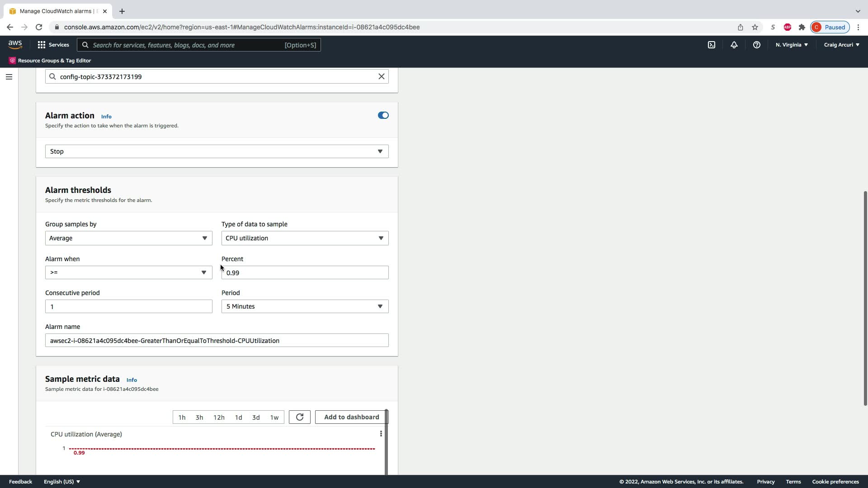Expand the hamburger side navigation menu

tap(9, 77)
